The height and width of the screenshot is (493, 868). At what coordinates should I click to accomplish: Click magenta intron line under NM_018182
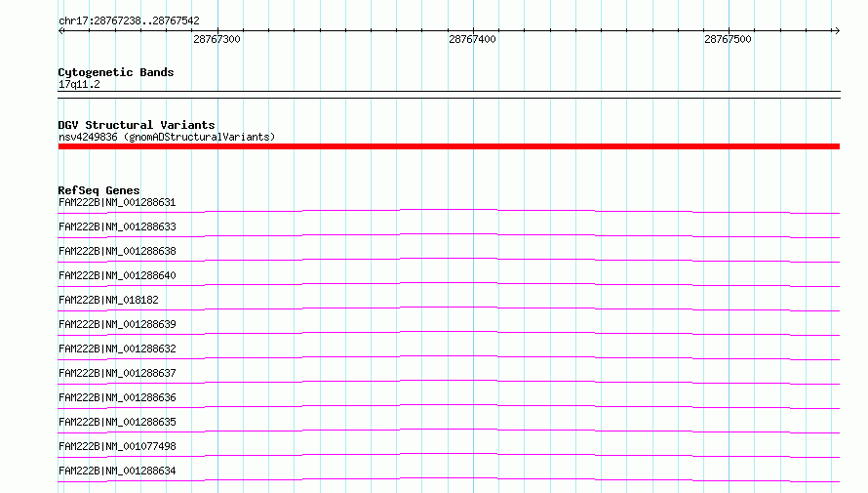(449, 308)
